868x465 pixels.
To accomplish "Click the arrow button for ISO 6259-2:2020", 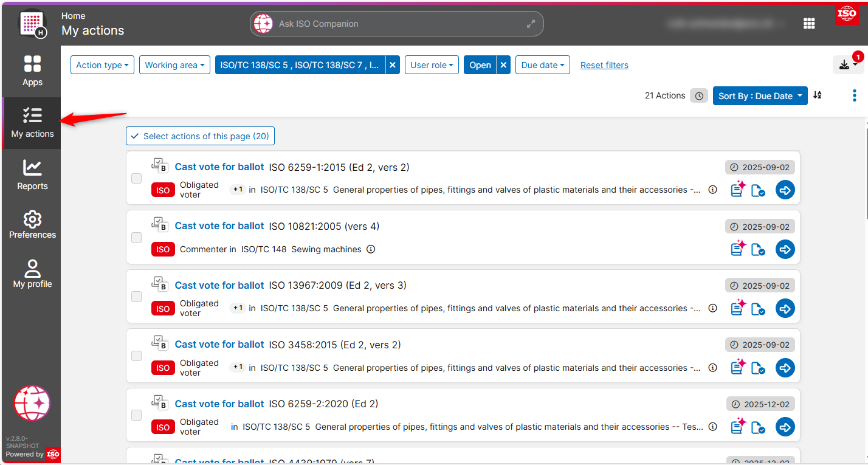I will coord(785,427).
